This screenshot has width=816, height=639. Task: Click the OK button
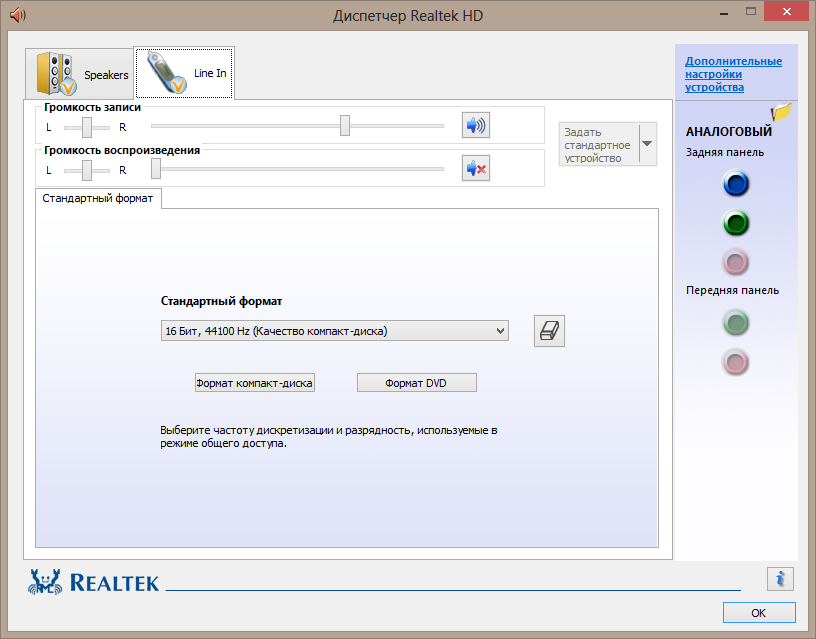759,613
